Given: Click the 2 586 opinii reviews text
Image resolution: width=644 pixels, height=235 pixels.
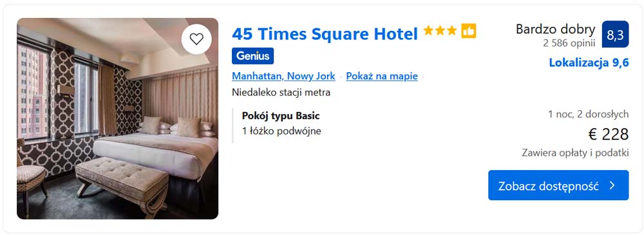Looking at the screenshot, I should point(569,42).
